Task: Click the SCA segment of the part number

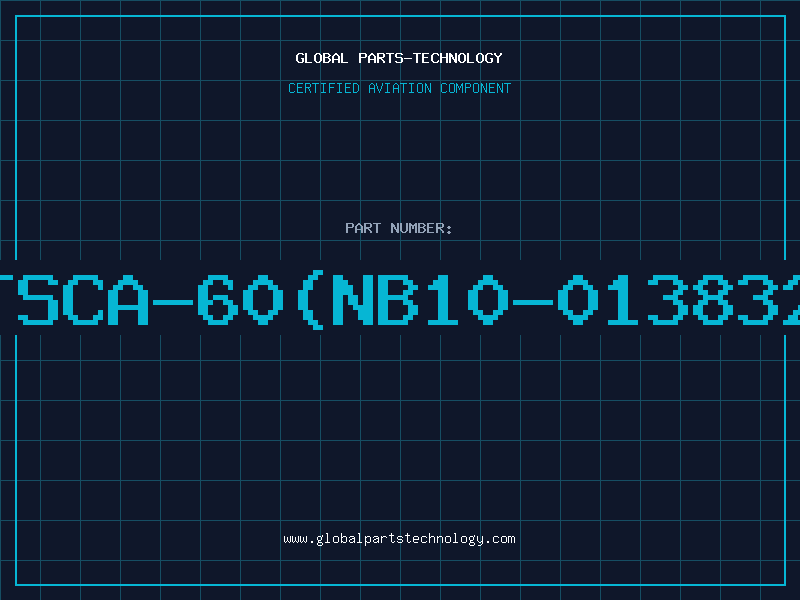Action: pos(83,299)
